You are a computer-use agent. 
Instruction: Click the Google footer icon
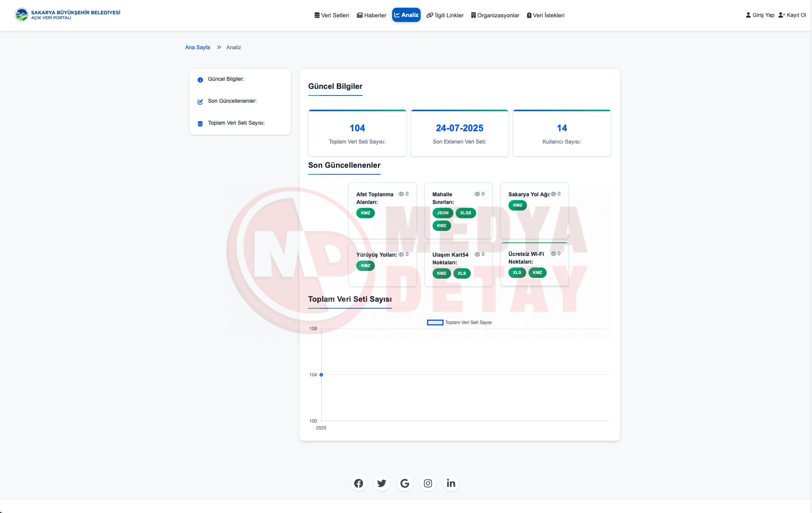[405, 483]
